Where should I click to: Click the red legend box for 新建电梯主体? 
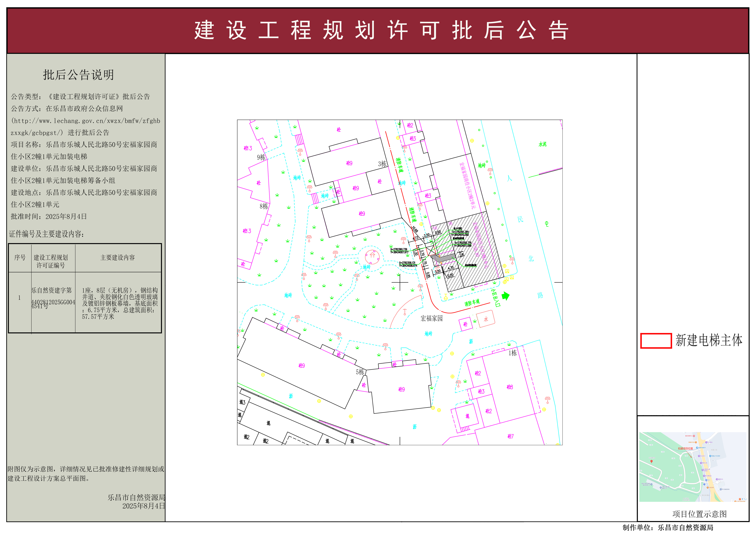tap(656, 341)
